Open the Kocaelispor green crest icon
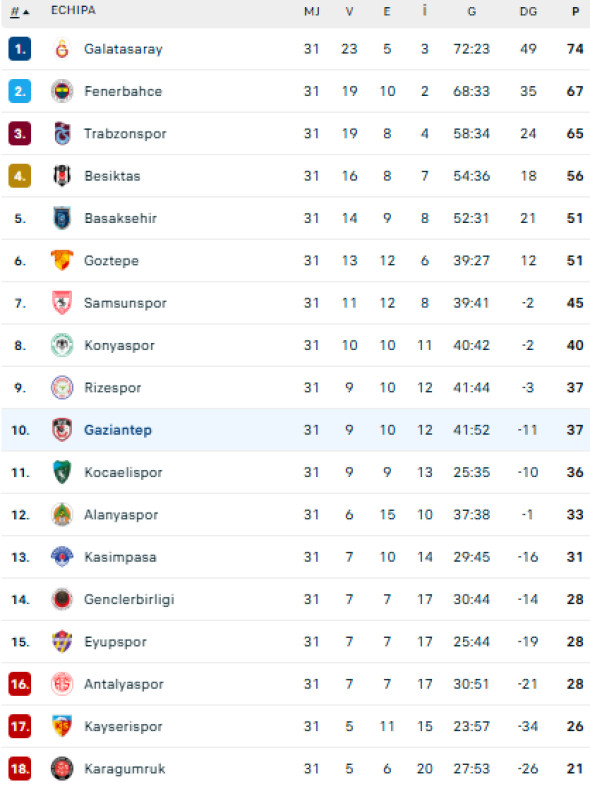This screenshot has height=789, width=590. point(62,472)
